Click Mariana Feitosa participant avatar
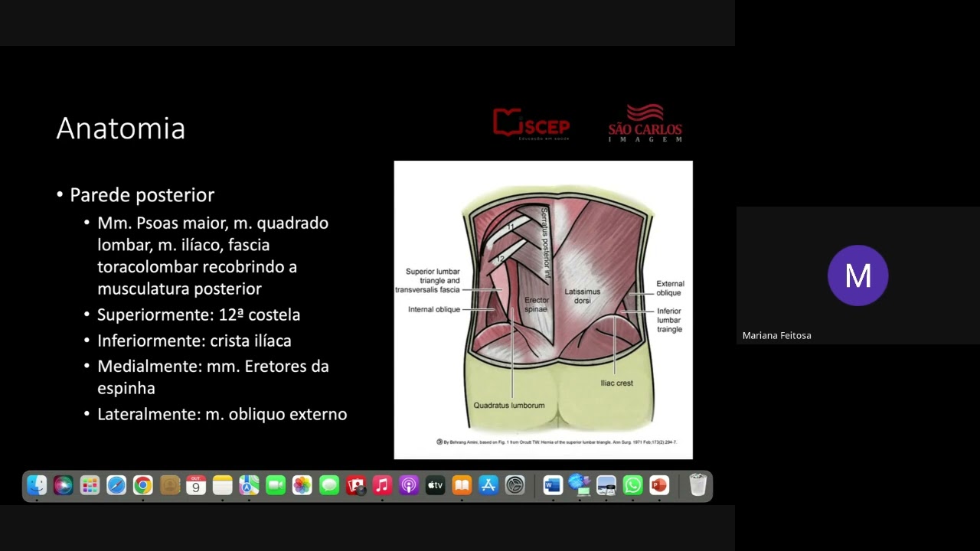Viewport: 980px width, 551px height. click(x=857, y=275)
